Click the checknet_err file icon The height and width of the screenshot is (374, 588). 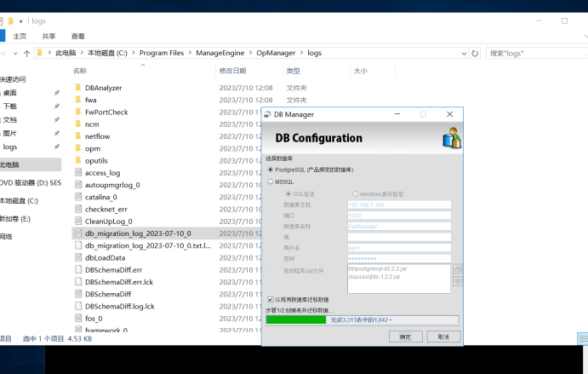tap(78, 209)
